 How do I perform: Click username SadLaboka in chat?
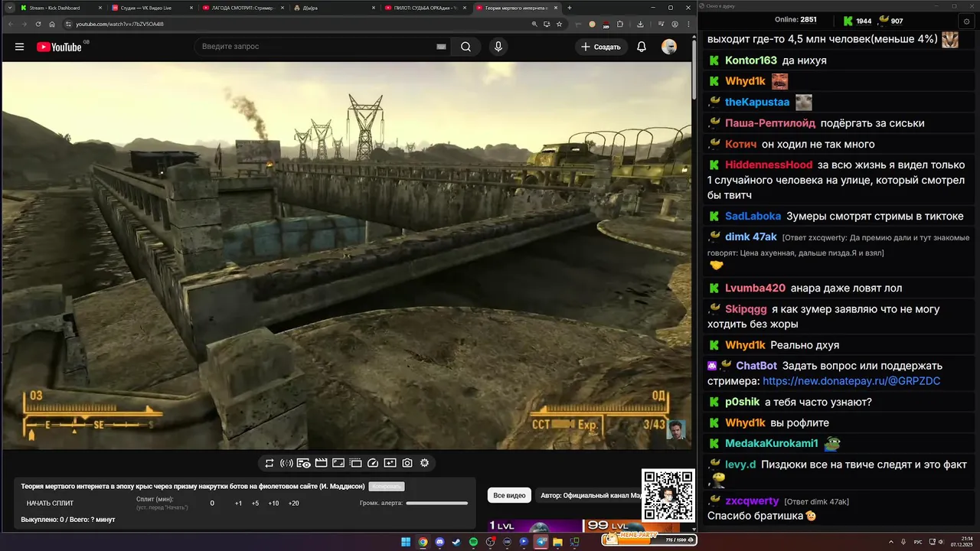pyautogui.click(x=753, y=217)
